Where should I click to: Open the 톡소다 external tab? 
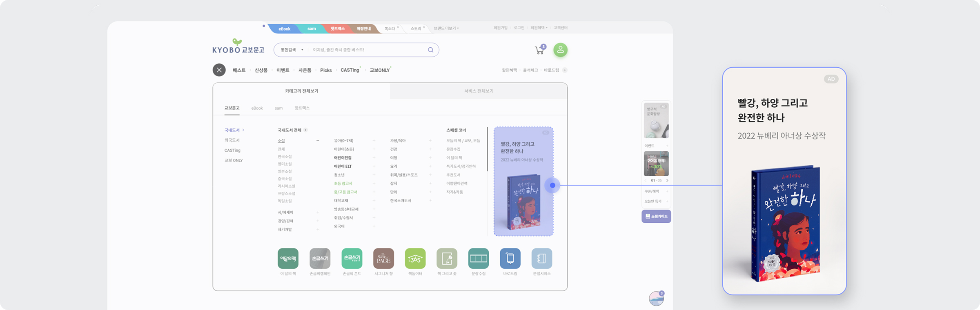pyautogui.click(x=391, y=29)
